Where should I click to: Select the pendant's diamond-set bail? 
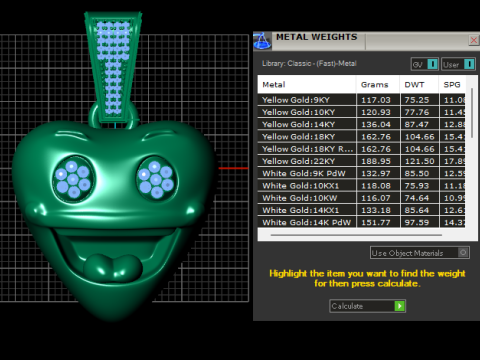point(113,67)
